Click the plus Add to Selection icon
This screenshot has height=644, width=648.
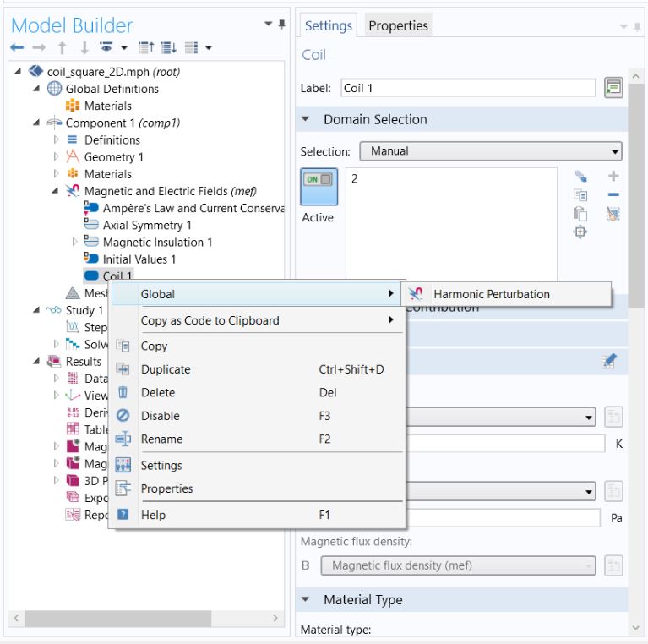(x=613, y=177)
